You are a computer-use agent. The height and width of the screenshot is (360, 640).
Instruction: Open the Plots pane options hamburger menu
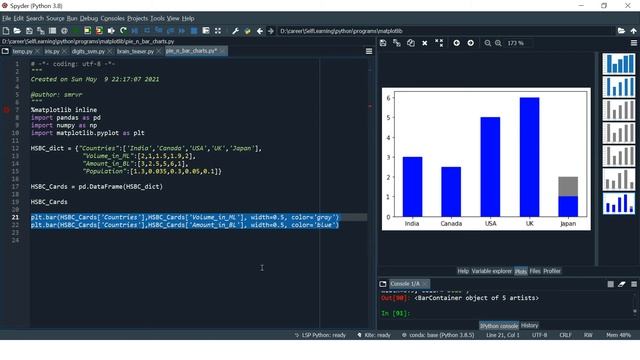click(x=633, y=43)
